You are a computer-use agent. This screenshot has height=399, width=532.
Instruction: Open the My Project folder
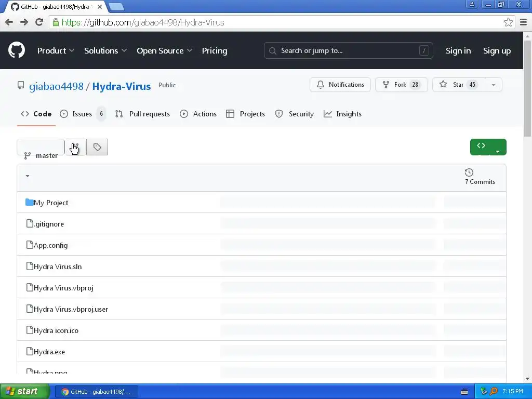coord(51,203)
